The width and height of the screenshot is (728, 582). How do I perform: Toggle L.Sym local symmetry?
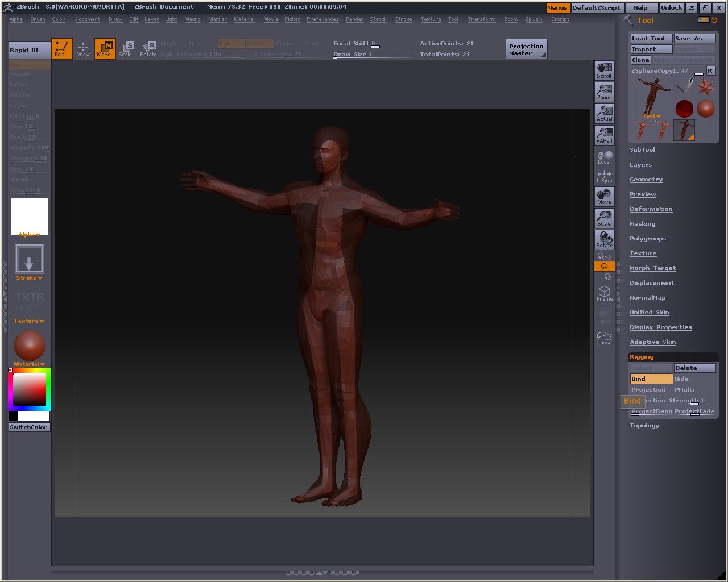(604, 177)
